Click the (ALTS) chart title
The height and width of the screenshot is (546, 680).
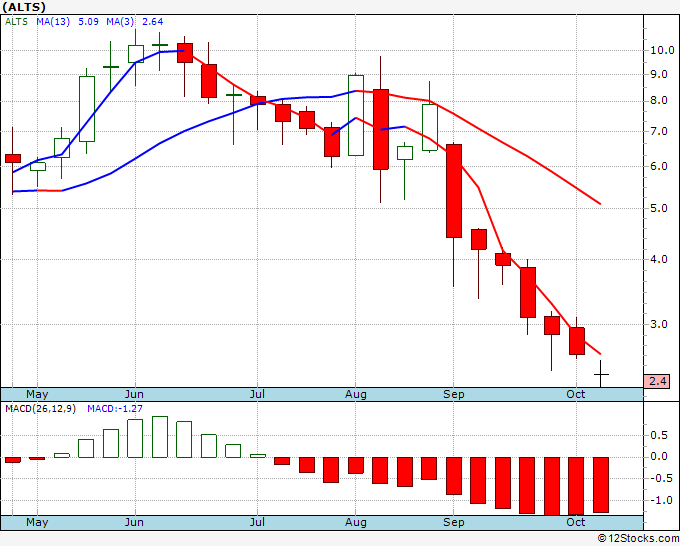(x=24, y=7)
